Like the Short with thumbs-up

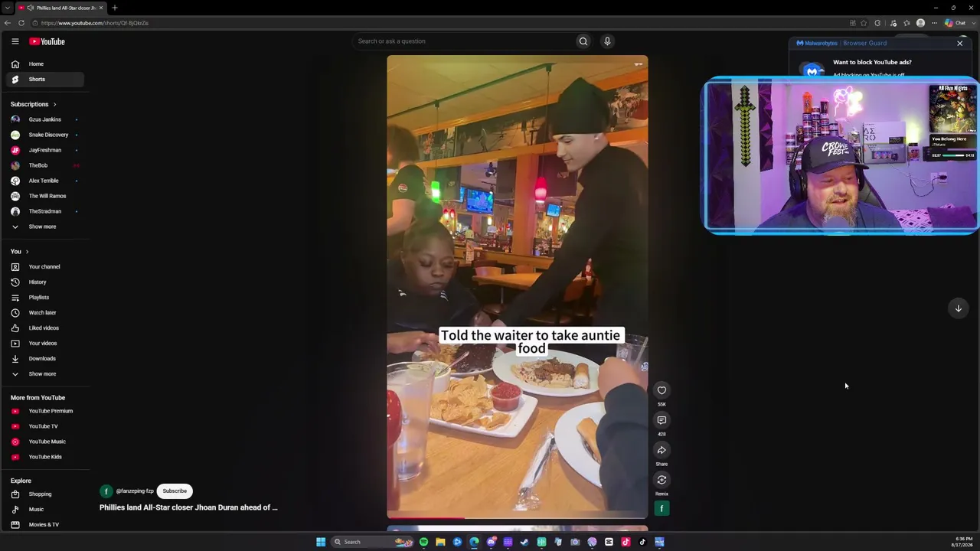point(661,390)
